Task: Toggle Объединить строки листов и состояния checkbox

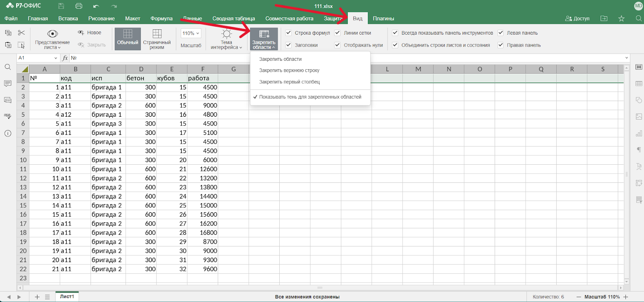Action: pos(395,45)
